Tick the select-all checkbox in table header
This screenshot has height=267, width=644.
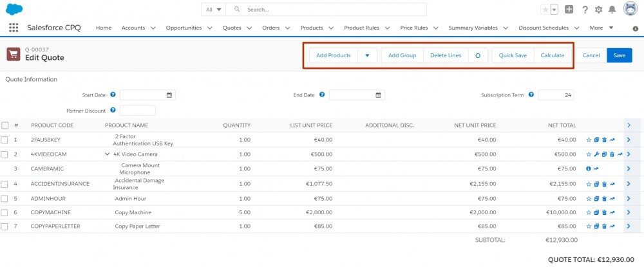point(4,125)
